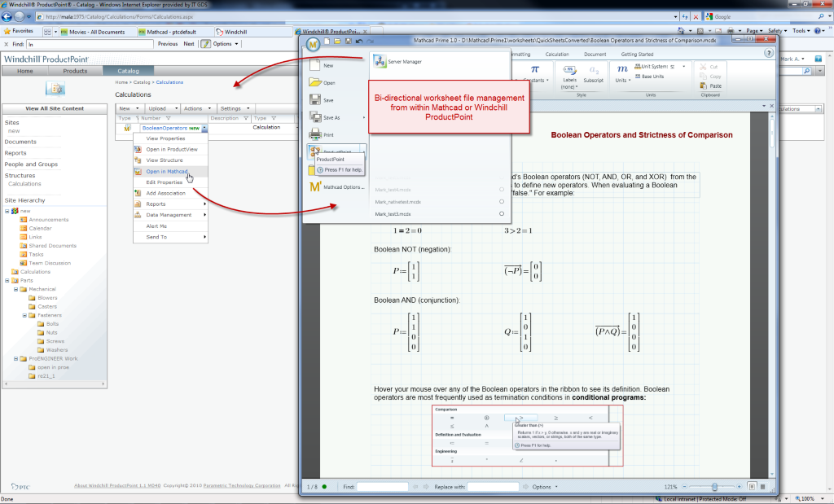Screen dimensions: 834x504
Task: Select the Constants (π) icon in the ribbon
Action: (x=534, y=68)
